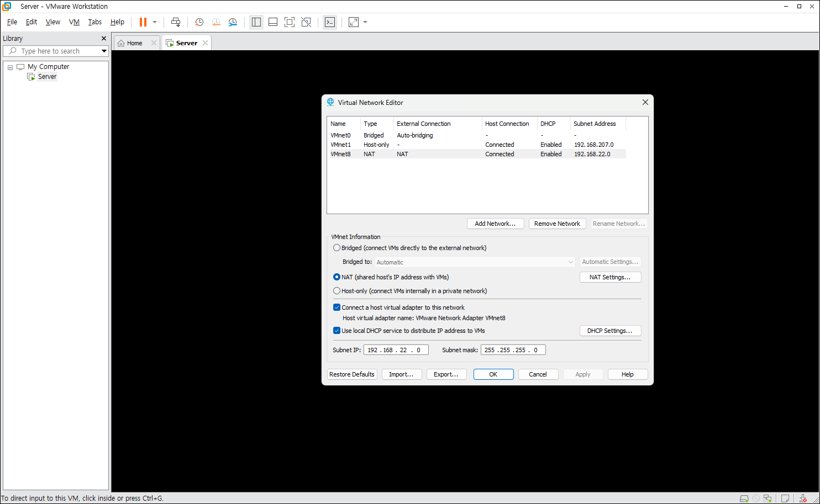
Task: Click the Remove Network button
Action: (x=557, y=224)
